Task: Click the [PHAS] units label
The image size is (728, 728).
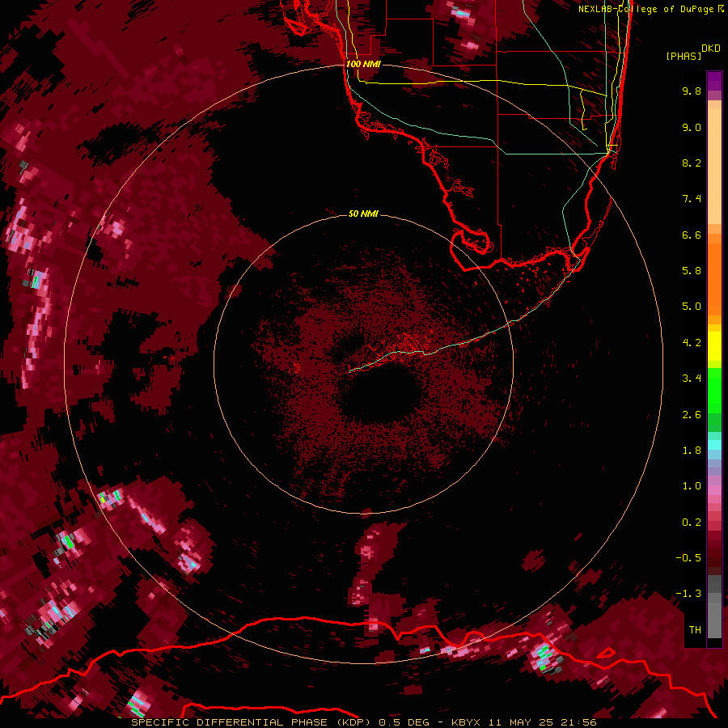Action: [684, 56]
